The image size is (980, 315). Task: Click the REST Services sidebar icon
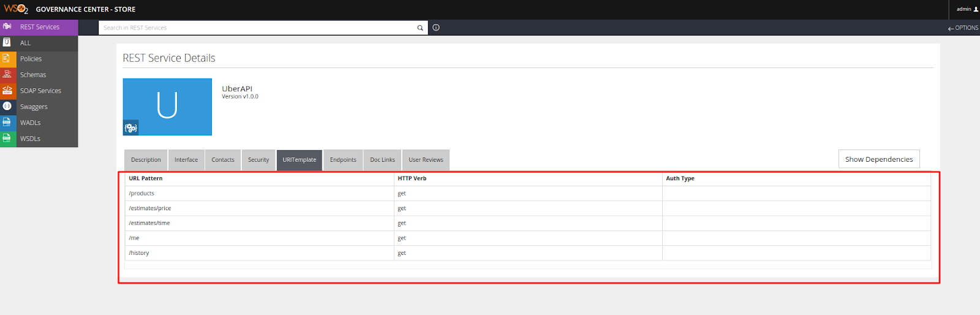pos(7,26)
